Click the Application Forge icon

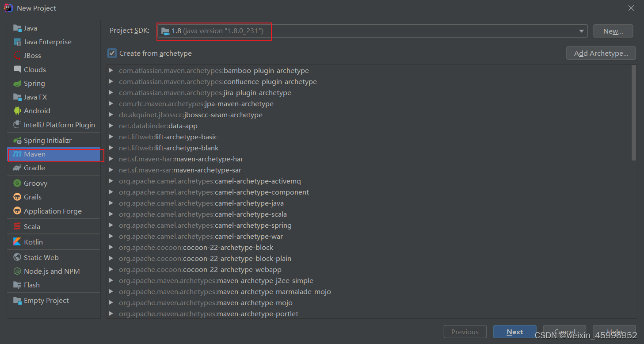[17, 211]
